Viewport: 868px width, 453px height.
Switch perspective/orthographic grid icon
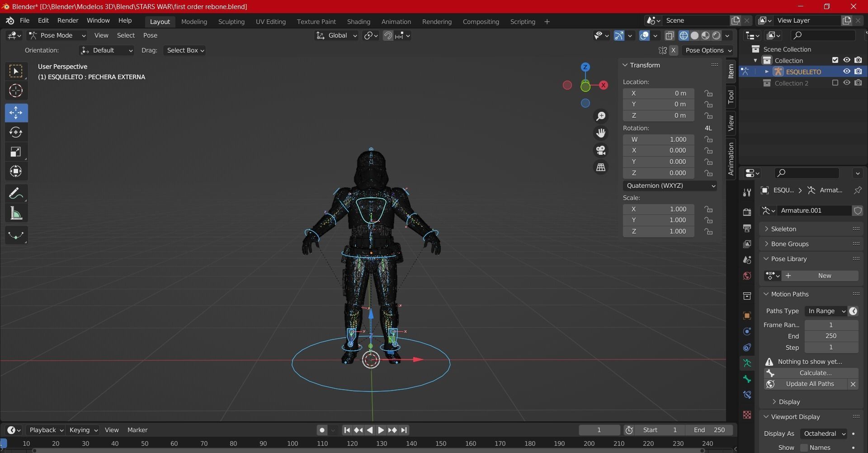tap(601, 167)
